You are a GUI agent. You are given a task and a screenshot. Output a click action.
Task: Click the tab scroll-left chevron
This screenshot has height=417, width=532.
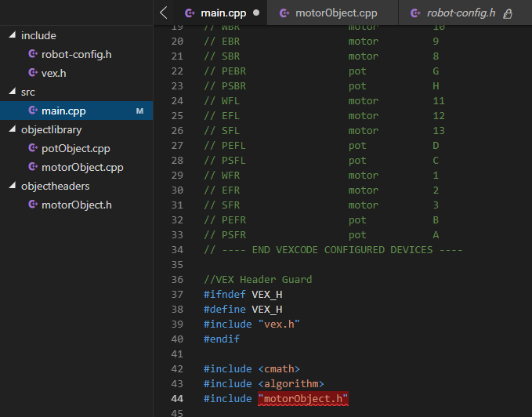[164, 13]
